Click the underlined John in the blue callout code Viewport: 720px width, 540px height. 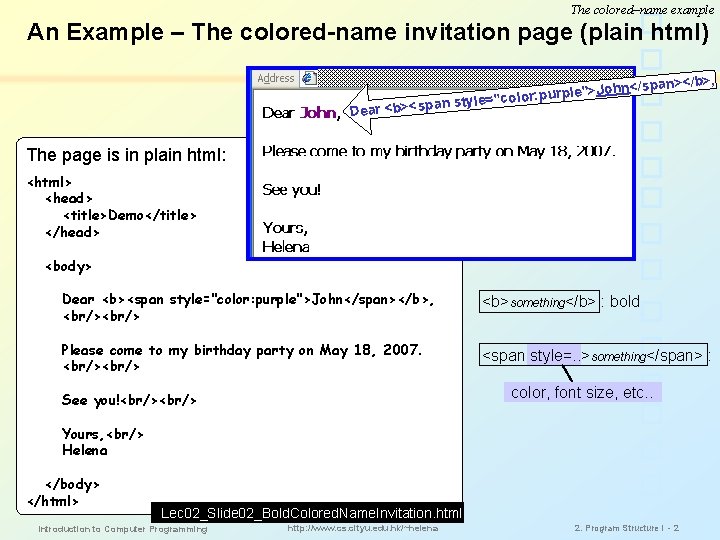click(612, 89)
